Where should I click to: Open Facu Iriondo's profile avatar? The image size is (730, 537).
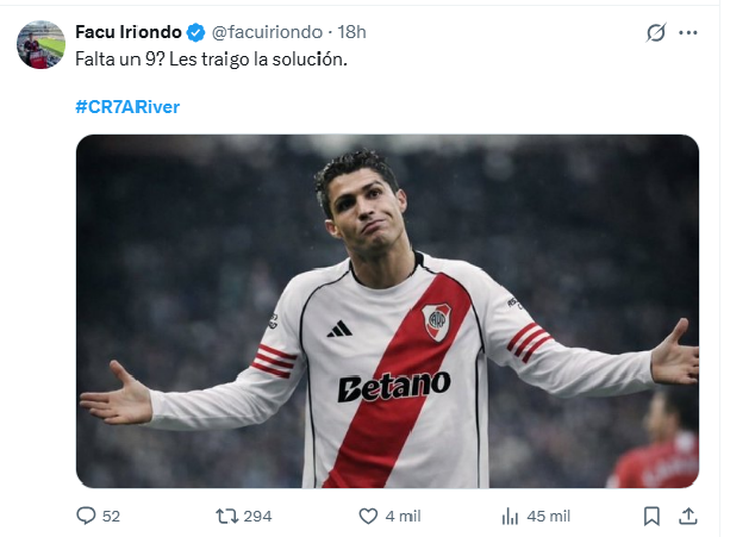click(40, 45)
